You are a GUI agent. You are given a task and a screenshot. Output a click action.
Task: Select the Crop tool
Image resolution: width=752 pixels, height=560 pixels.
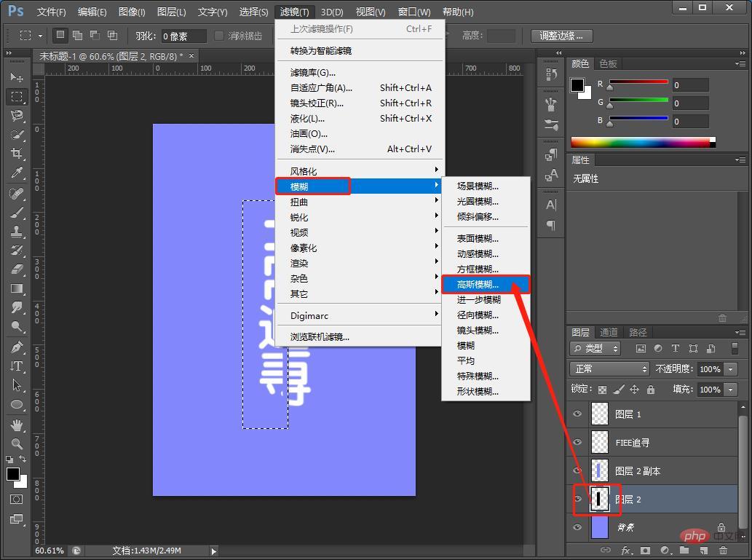[17, 154]
